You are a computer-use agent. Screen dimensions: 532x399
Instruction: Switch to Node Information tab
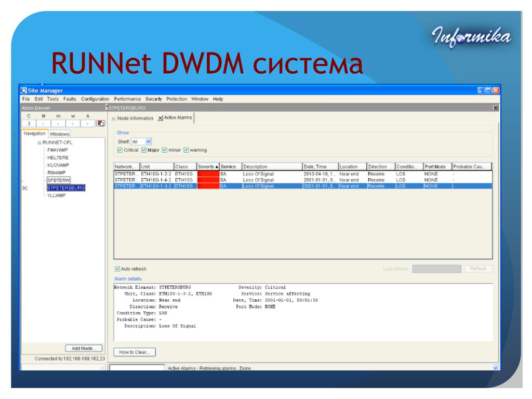[x=135, y=118]
